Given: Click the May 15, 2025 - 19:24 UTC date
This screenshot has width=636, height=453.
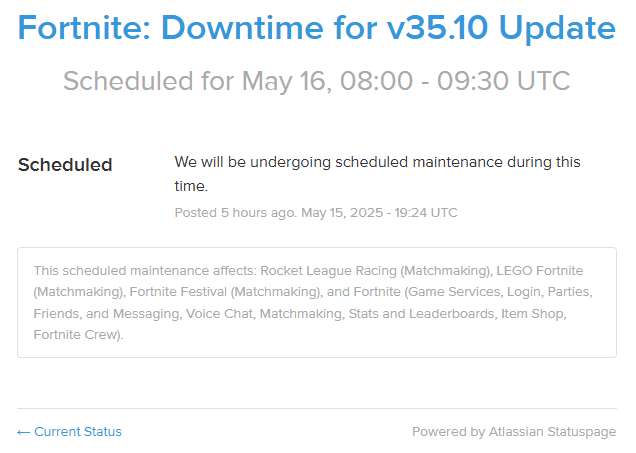Looking at the screenshot, I should point(379,213).
